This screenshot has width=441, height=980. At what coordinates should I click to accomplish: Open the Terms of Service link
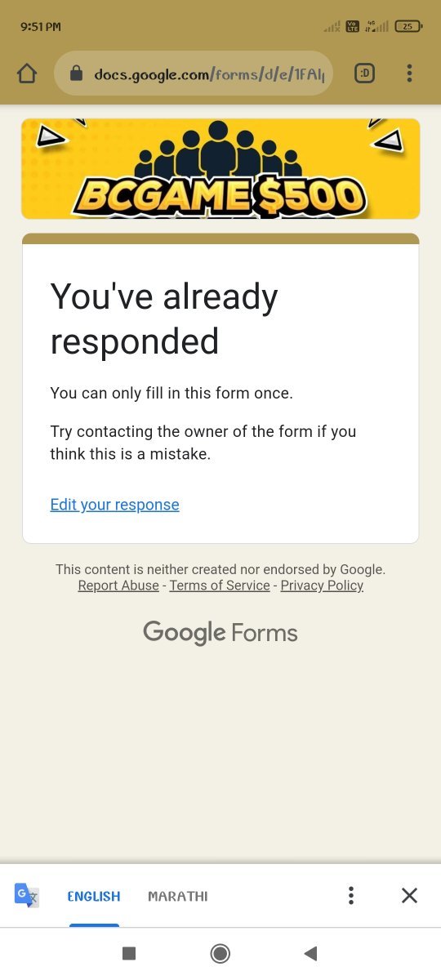pyautogui.click(x=220, y=586)
